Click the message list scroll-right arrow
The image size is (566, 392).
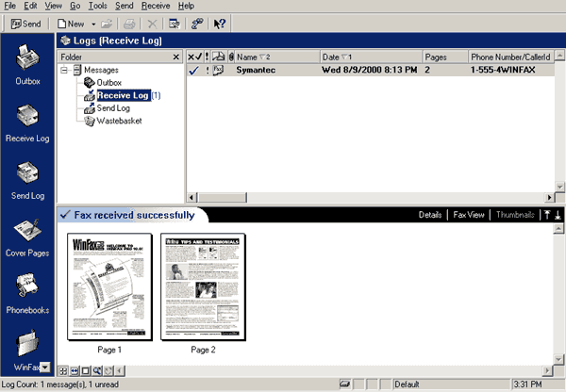[x=549, y=197]
